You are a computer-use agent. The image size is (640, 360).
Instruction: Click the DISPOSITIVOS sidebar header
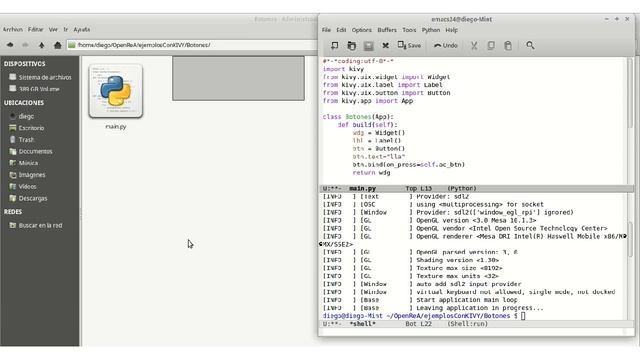[24, 64]
